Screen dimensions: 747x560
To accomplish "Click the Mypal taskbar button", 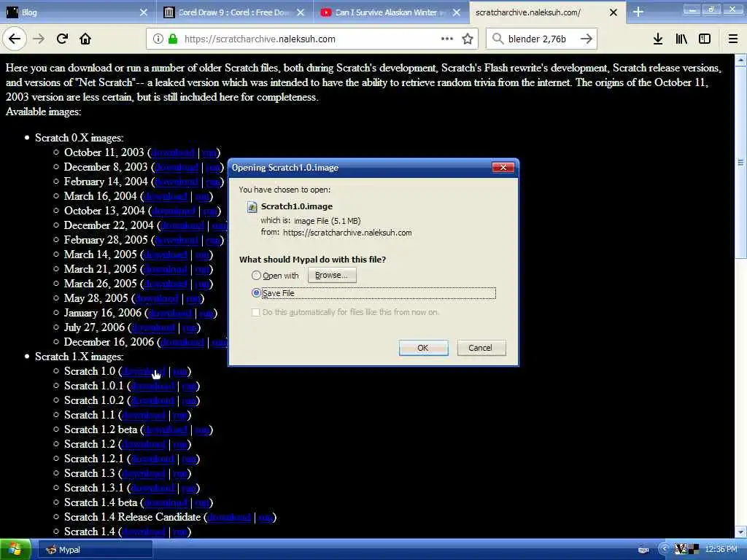I will point(96,550).
